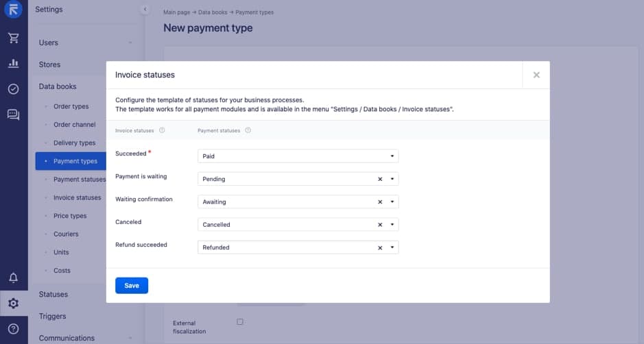Open the chat messages icon

click(14, 114)
